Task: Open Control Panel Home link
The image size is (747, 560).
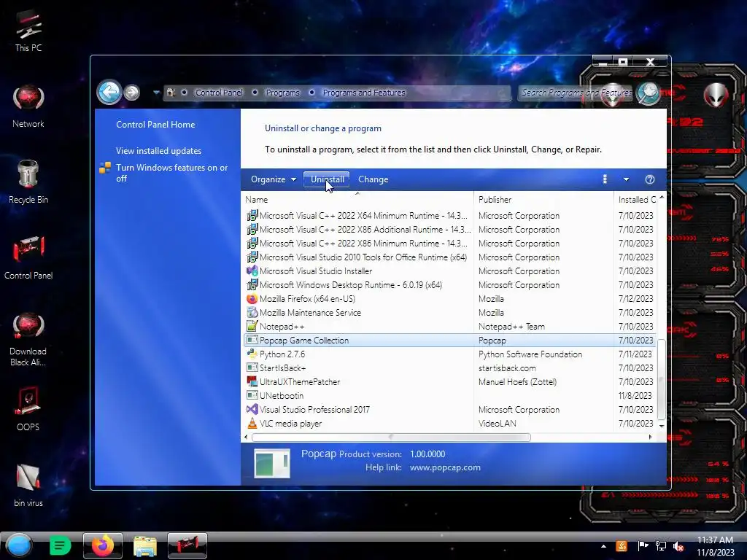Action: tap(155, 124)
